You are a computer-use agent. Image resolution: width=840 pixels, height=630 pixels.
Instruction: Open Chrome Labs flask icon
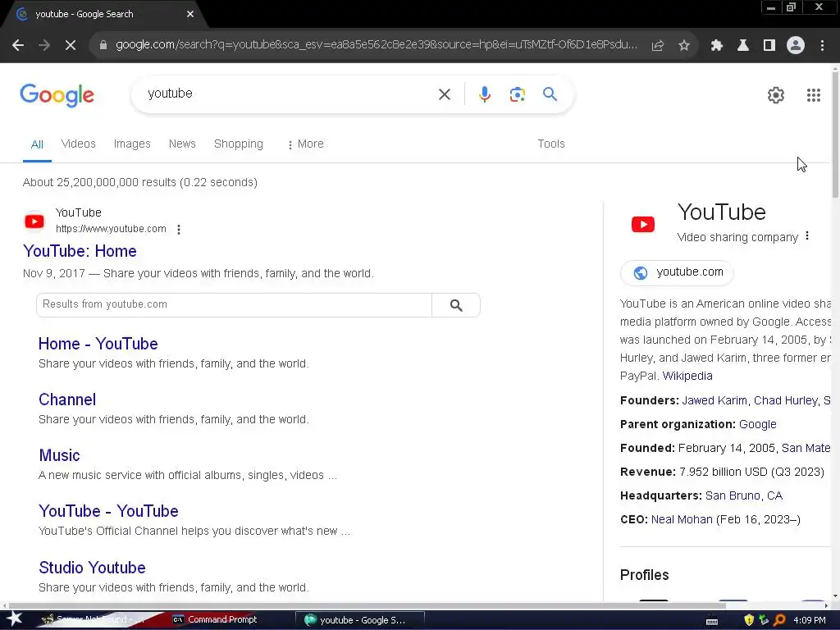click(x=743, y=46)
